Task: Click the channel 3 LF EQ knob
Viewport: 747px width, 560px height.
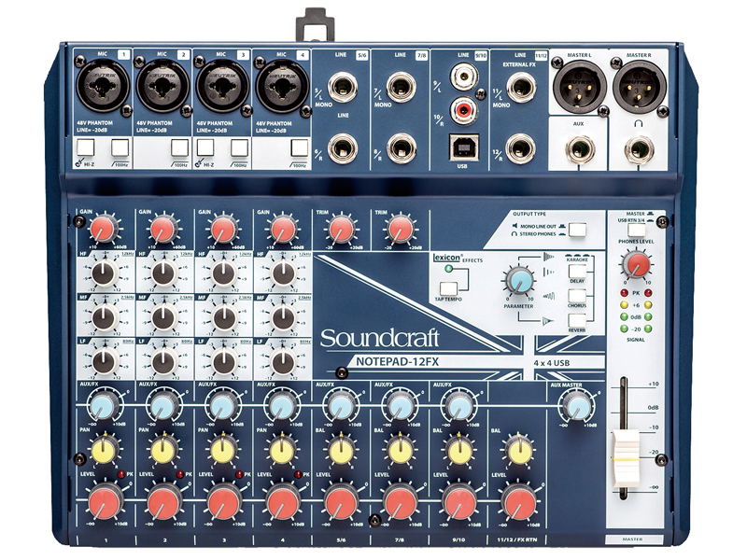Action: click(224, 362)
